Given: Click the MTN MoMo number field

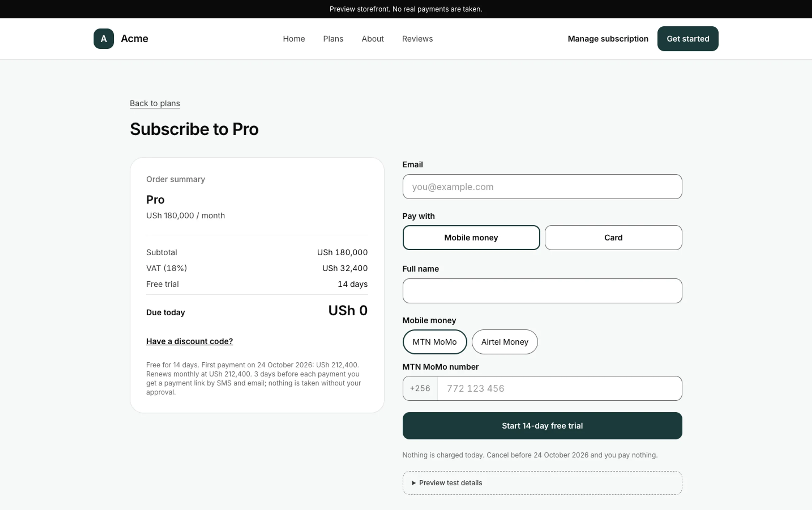Looking at the screenshot, I should point(560,388).
